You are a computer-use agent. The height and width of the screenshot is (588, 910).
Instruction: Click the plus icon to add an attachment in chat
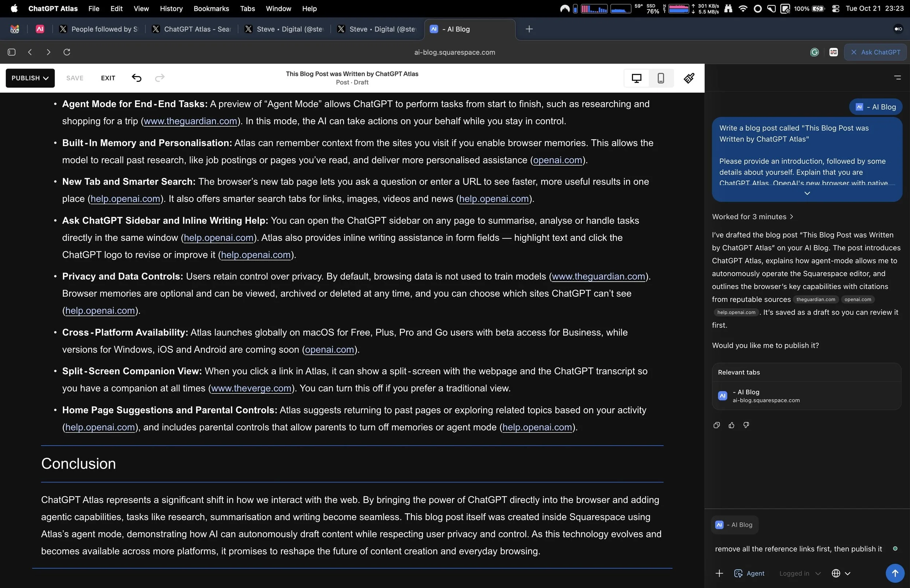pyautogui.click(x=719, y=573)
